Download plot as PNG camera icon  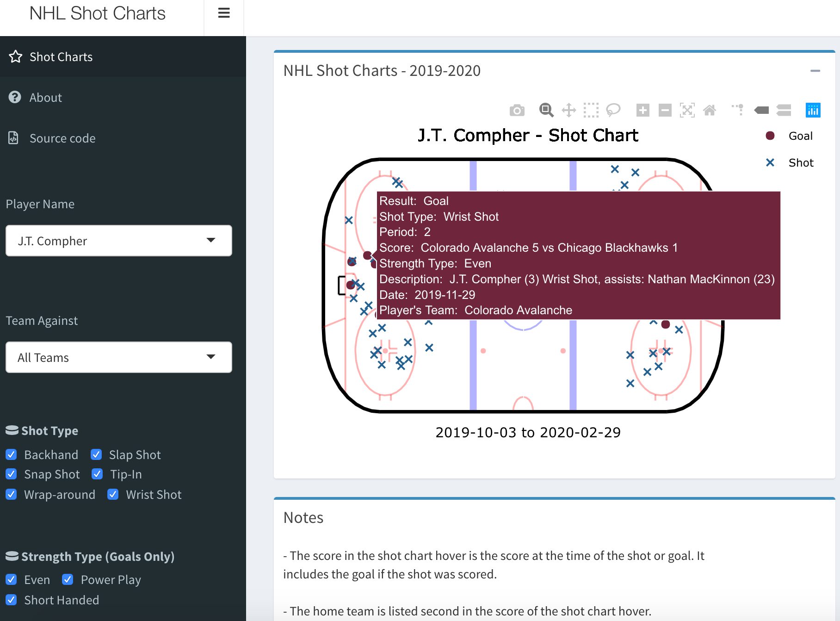[x=517, y=110]
